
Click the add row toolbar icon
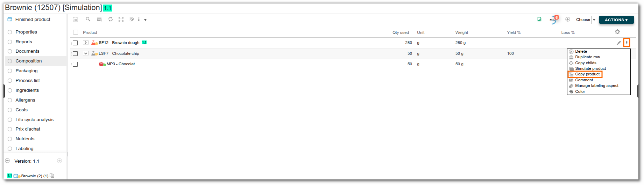pyautogui.click(x=99, y=20)
